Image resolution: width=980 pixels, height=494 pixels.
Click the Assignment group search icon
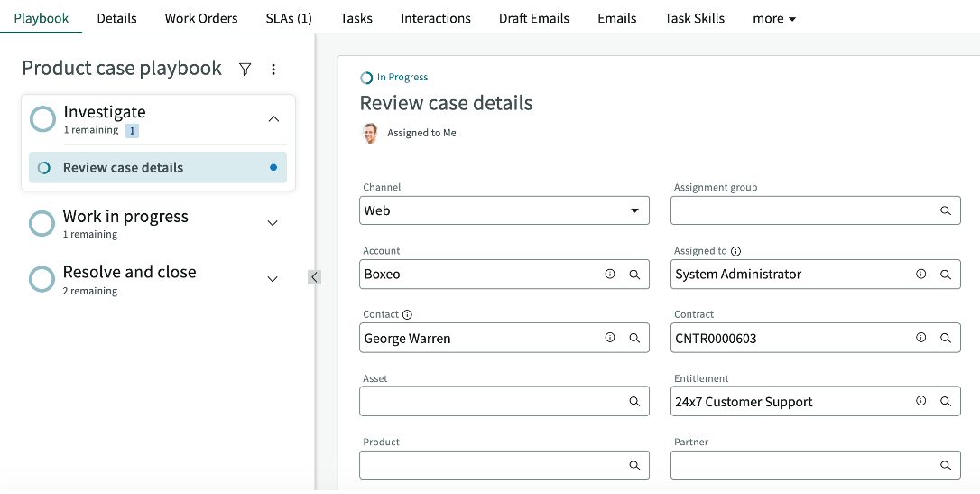tap(946, 210)
